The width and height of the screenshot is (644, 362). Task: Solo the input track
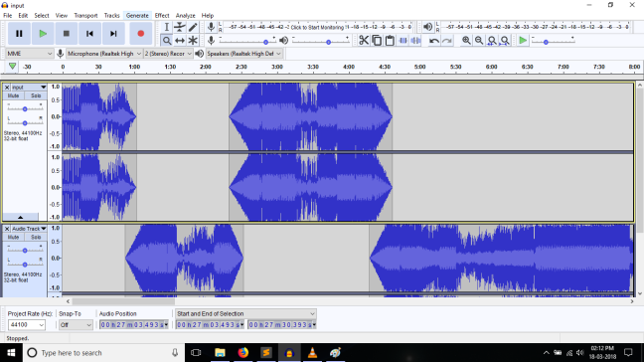point(36,95)
